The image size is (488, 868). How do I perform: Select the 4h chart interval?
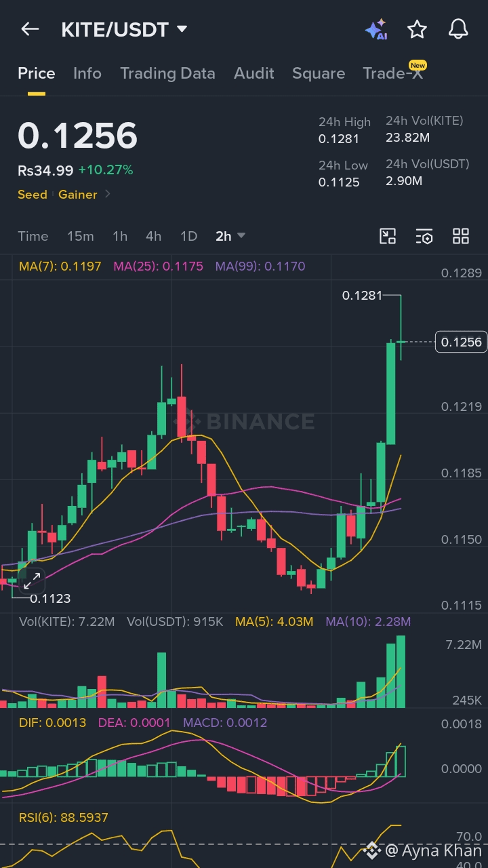[154, 236]
